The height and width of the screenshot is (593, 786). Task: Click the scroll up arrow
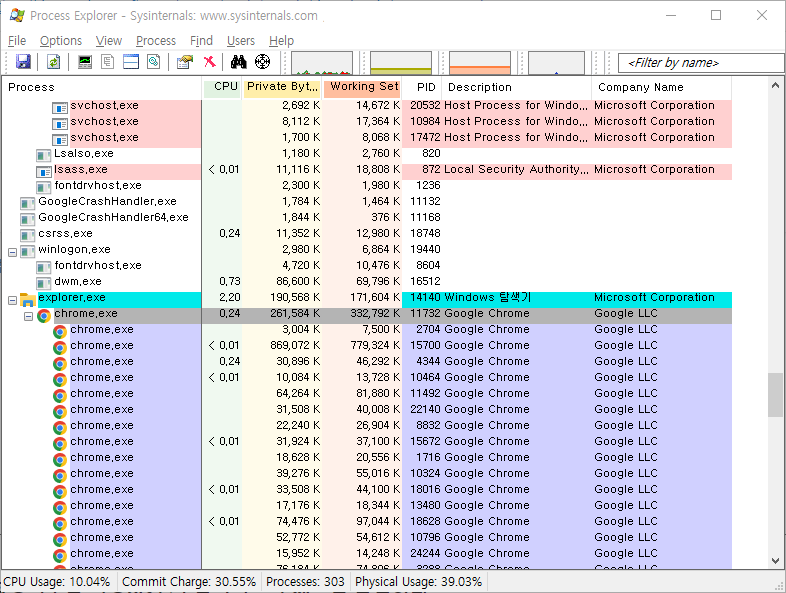point(775,86)
